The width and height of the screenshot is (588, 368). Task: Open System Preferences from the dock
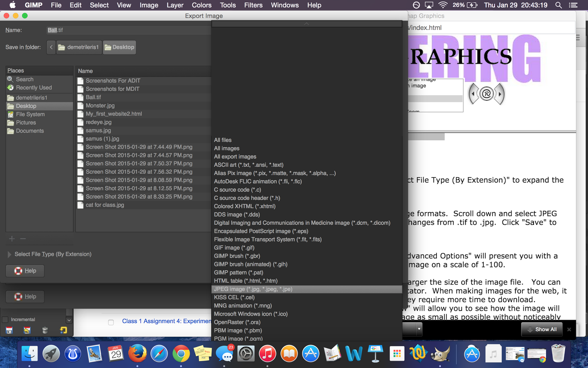pos(246,354)
